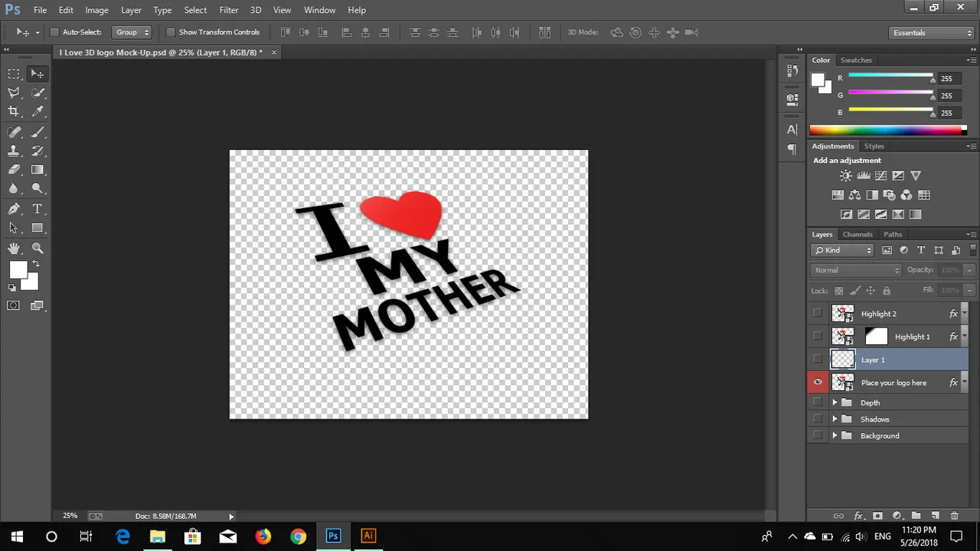Open the Normal blend mode dropdown
980x551 pixels.
click(x=857, y=270)
